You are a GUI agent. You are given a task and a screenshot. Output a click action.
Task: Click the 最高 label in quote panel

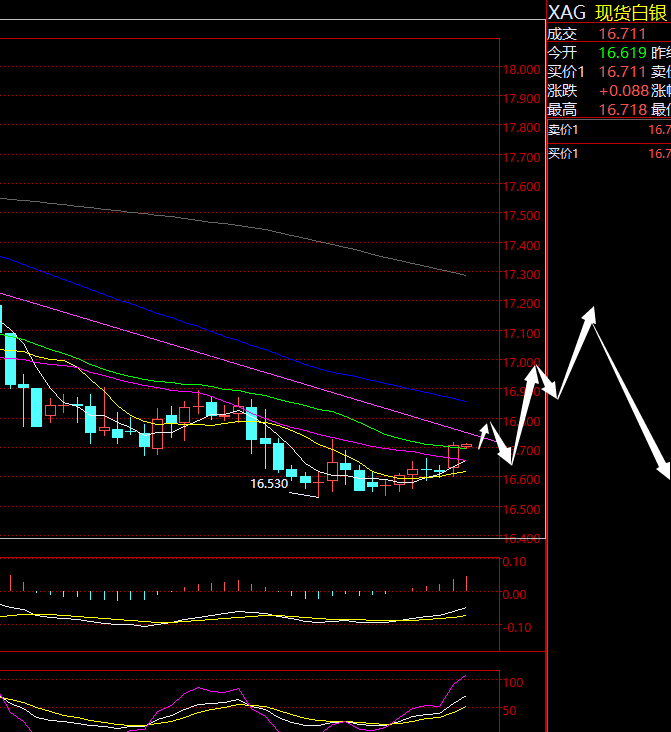pos(562,110)
